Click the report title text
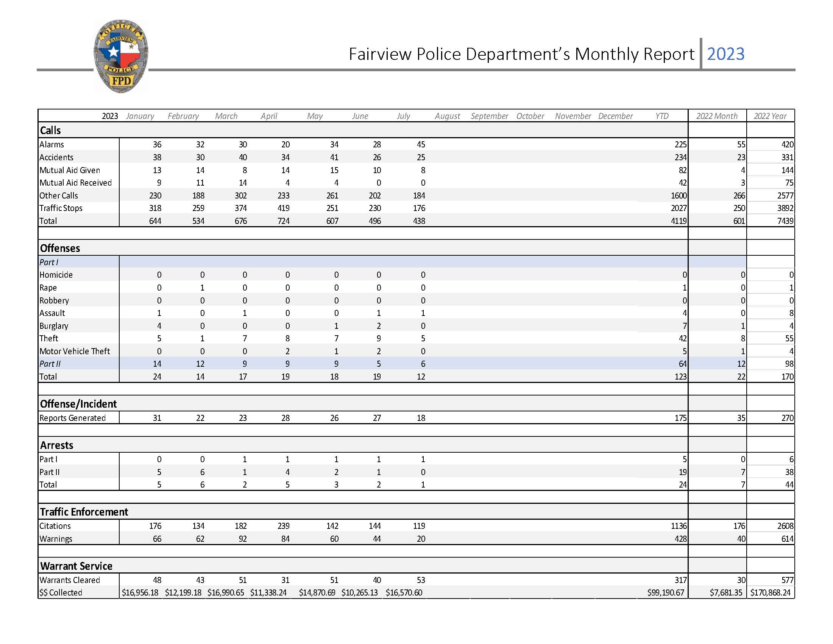The image size is (833, 644). pyautogui.click(x=521, y=54)
